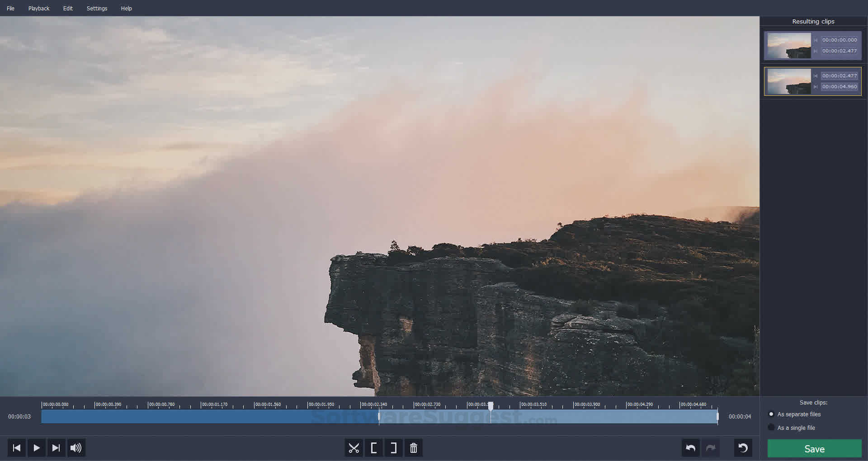Step to the previous frame
The image size is (868, 461).
coord(17,448)
